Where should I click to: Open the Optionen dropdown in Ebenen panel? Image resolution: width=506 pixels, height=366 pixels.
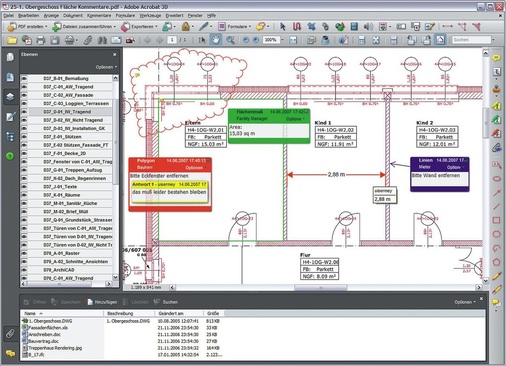point(106,67)
